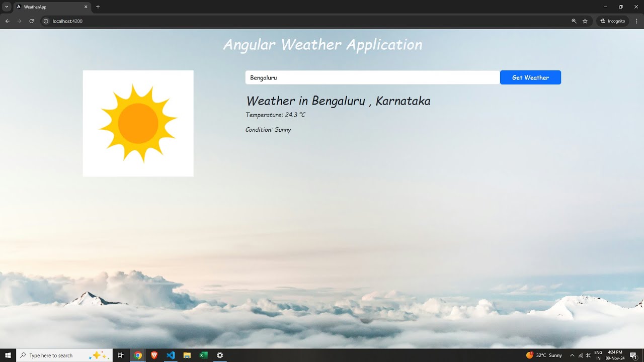The image size is (644, 362).
Task: Open Chrome's three-dot menu
Action: (636, 21)
